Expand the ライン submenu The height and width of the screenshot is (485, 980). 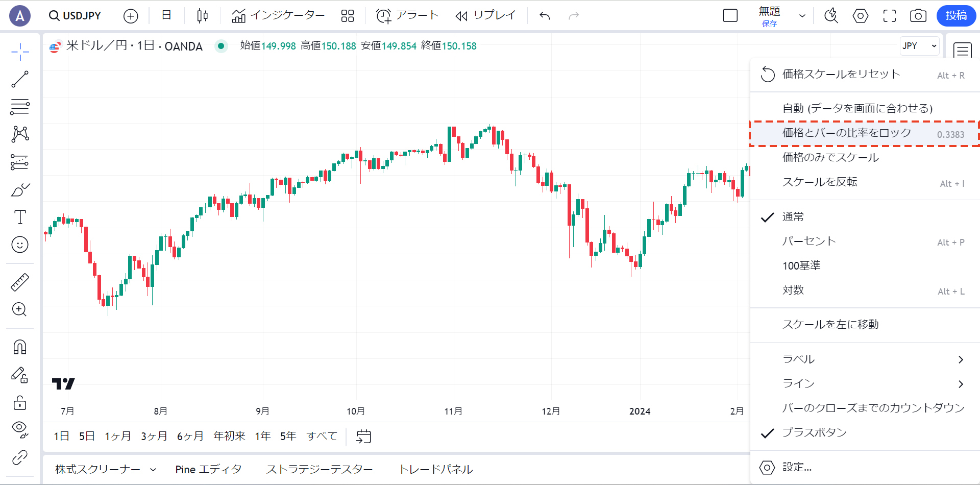click(x=865, y=384)
